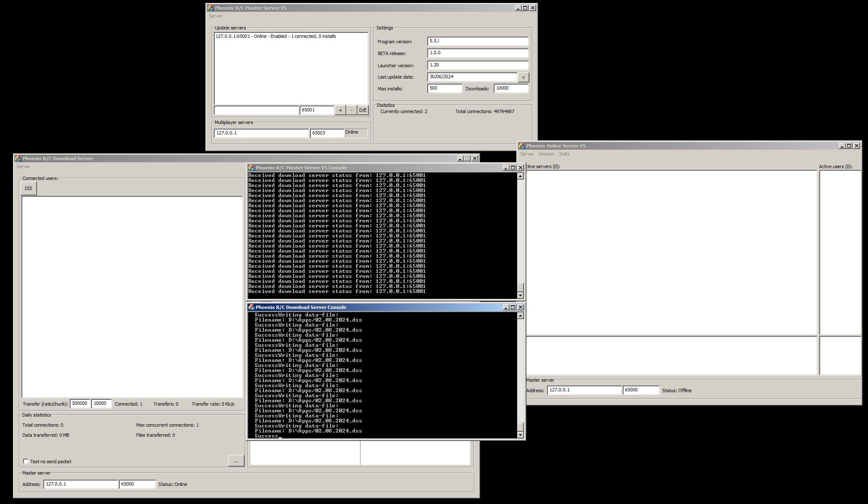The height and width of the screenshot is (504, 868).
Task: Click the Max installs field
Action: (445, 88)
